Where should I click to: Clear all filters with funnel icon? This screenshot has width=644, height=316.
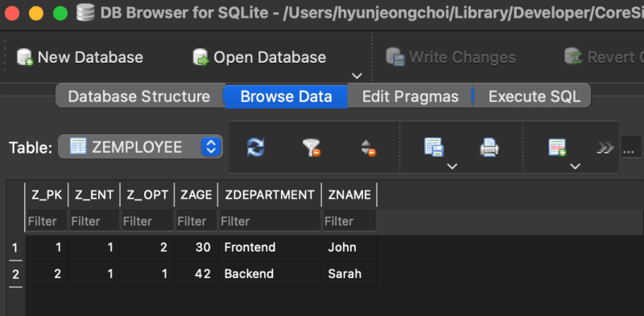(x=312, y=148)
